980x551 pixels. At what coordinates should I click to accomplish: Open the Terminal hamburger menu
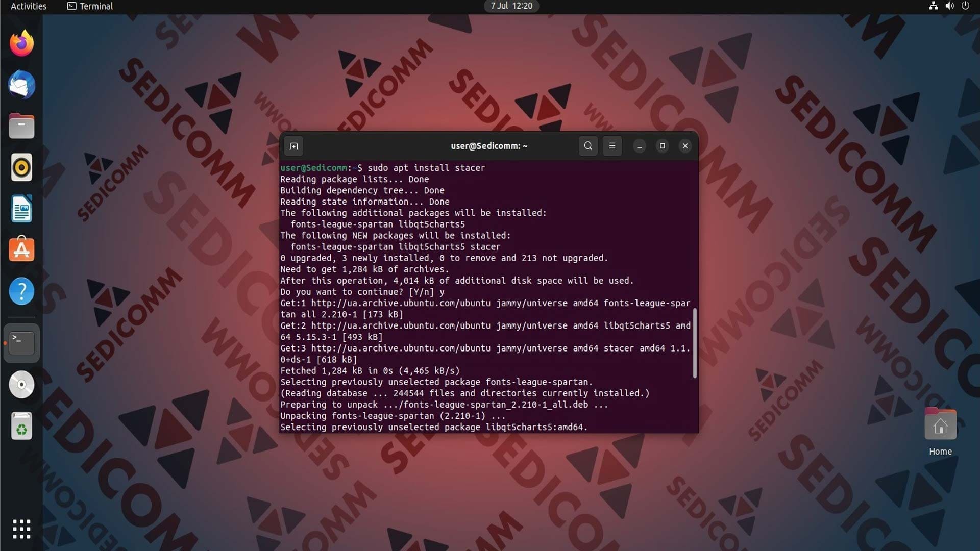pyautogui.click(x=612, y=146)
